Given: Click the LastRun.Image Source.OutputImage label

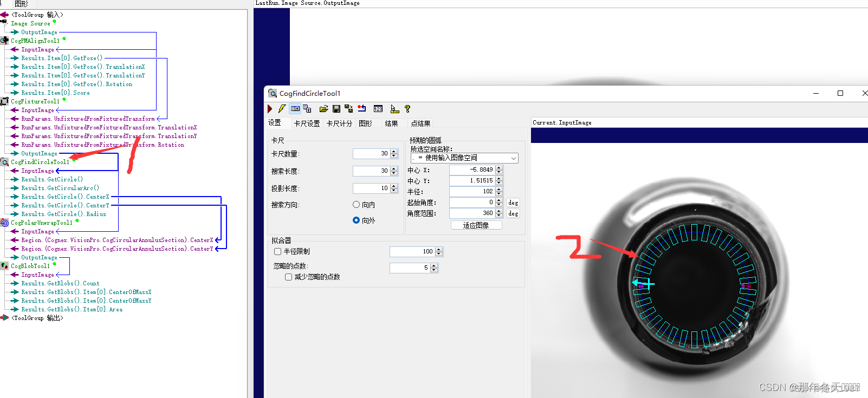Looking at the screenshot, I should [307, 3].
